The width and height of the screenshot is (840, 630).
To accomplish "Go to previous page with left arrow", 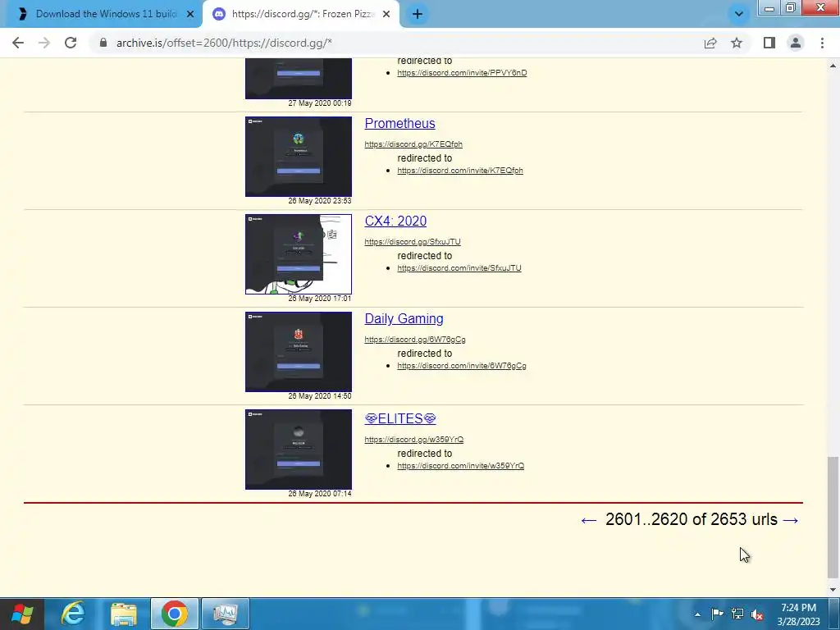I will [x=589, y=519].
